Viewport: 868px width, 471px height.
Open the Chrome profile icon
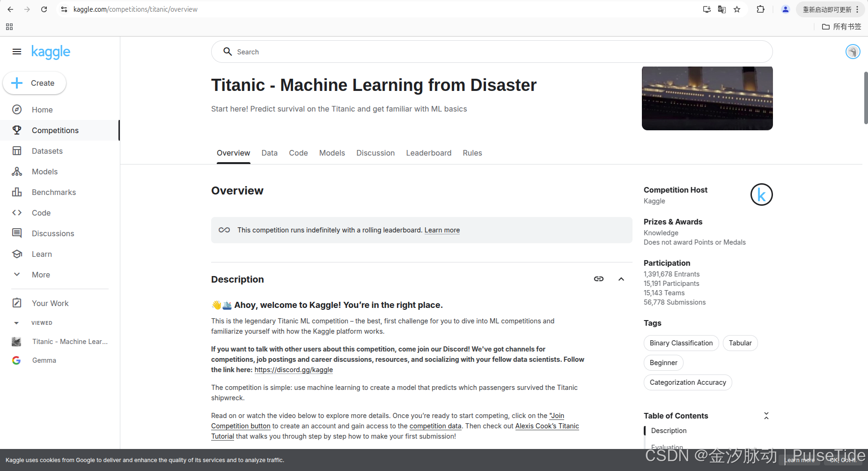pyautogui.click(x=786, y=9)
